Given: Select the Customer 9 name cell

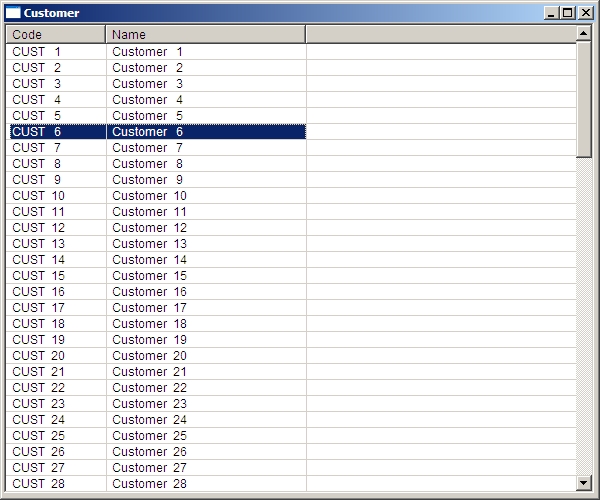Looking at the screenshot, I should click(x=206, y=180).
